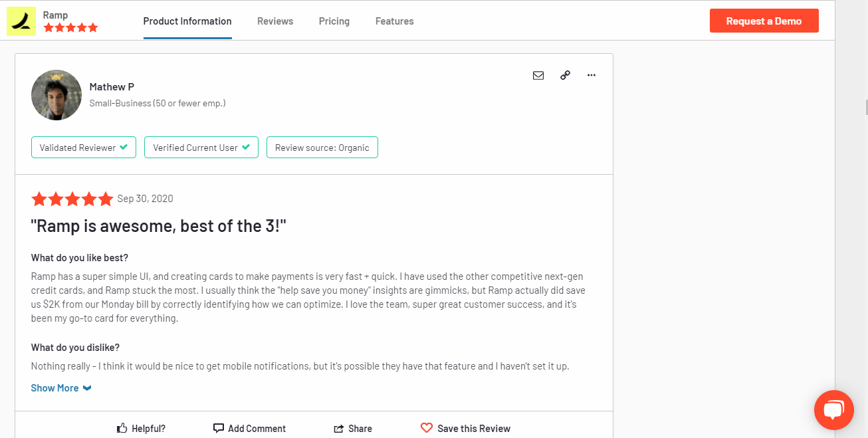Click the review date Sep 30, 2020

pos(146,199)
